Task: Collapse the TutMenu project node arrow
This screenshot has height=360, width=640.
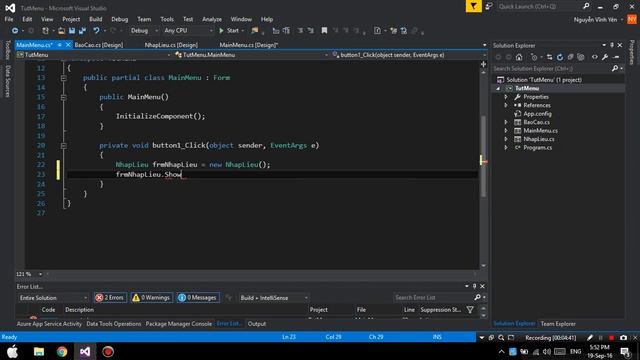Action: click(x=498, y=89)
